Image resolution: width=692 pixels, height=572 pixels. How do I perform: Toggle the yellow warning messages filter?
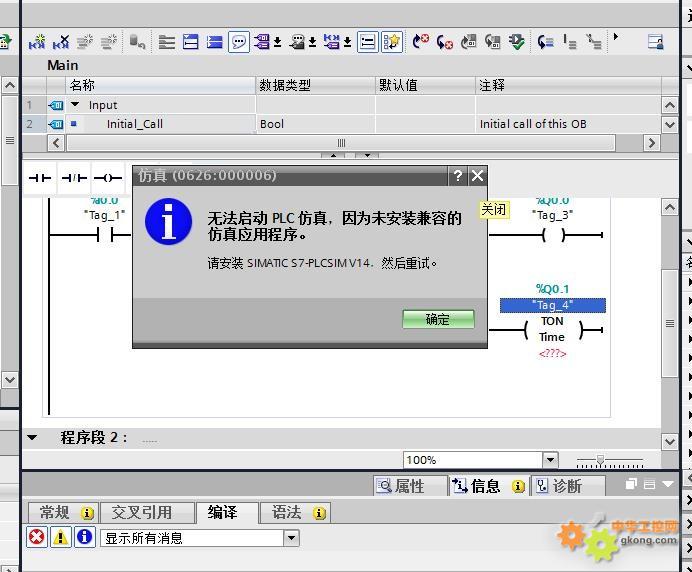point(60,537)
